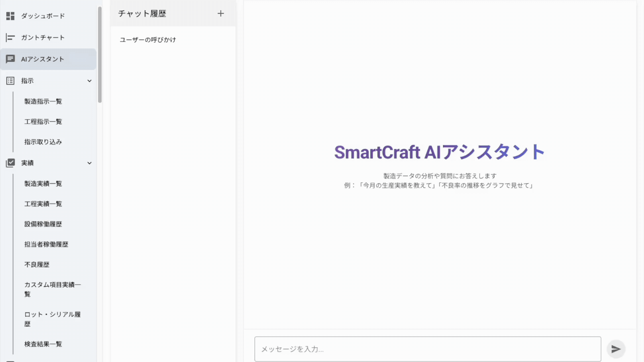The image size is (644, 362).
Task: Open ガントチャート menu item
Action: [43, 38]
